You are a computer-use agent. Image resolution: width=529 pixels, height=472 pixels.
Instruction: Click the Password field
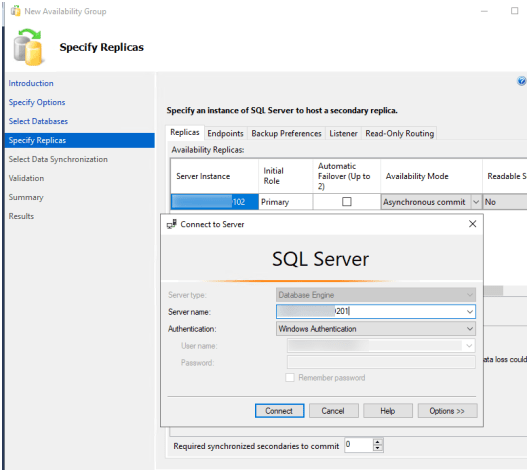(381, 362)
